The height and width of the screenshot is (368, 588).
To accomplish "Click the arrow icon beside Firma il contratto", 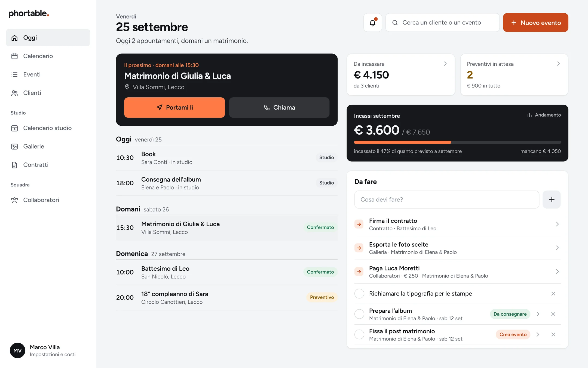I will pyautogui.click(x=359, y=224).
